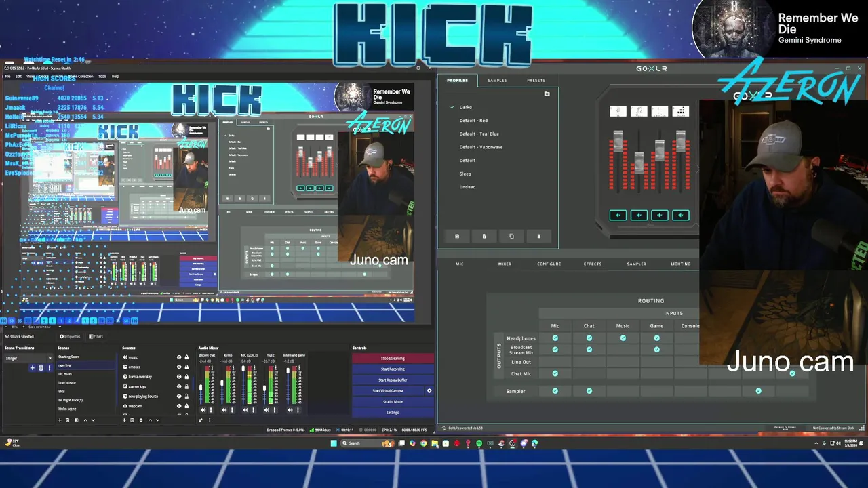Open the Stinger transition dropdown

(x=27, y=358)
